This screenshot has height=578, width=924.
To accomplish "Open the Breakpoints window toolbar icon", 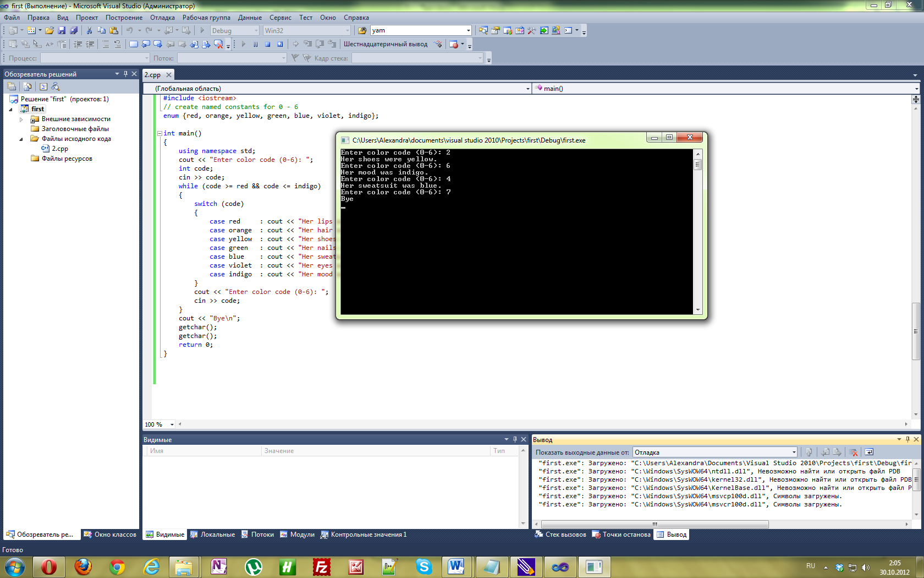I will pyautogui.click(x=454, y=44).
